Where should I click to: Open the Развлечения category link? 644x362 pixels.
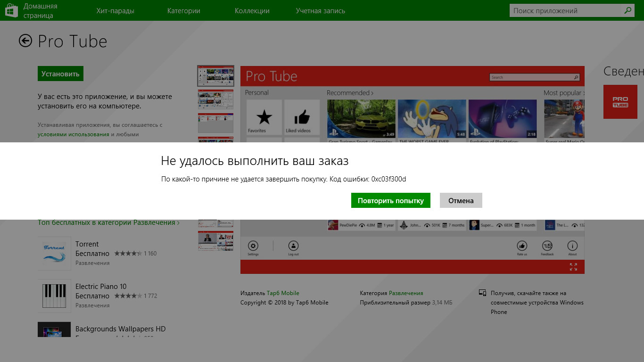(406, 293)
